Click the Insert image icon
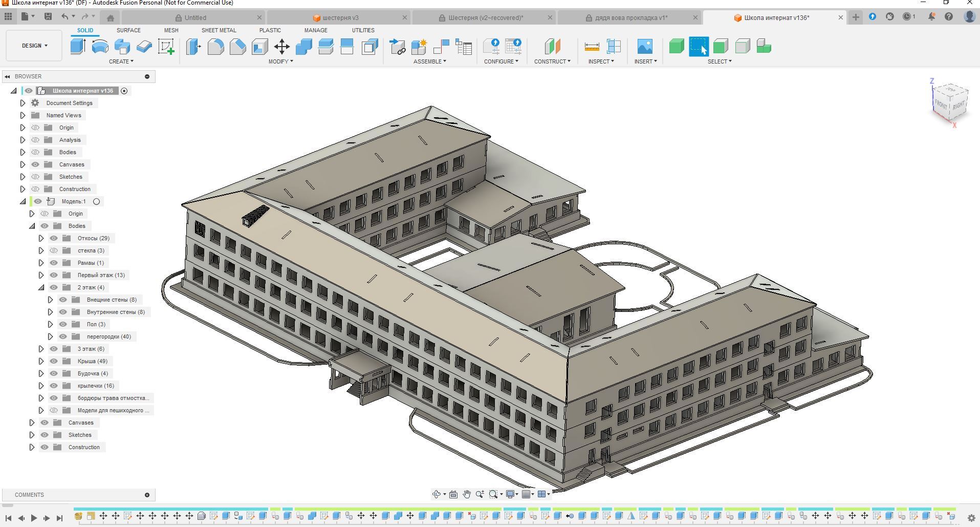This screenshot has height=527, width=980. coord(645,47)
